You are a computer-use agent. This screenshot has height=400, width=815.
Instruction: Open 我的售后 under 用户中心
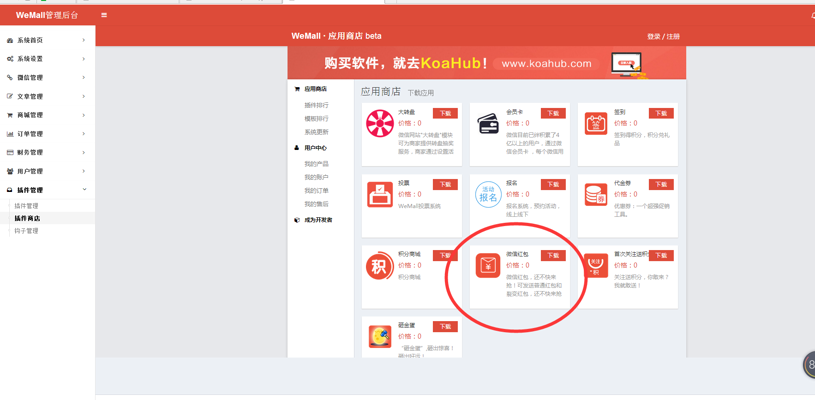tap(317, 204)
